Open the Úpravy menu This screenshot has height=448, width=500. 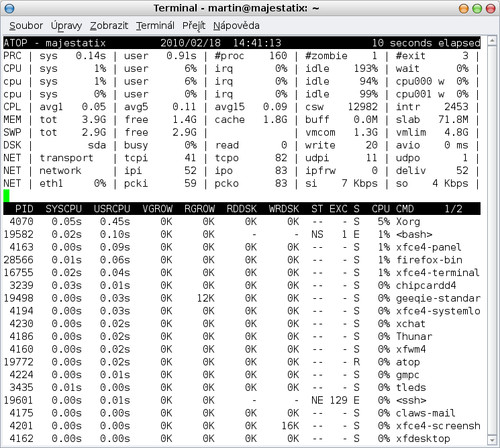[x=66, y=26]
